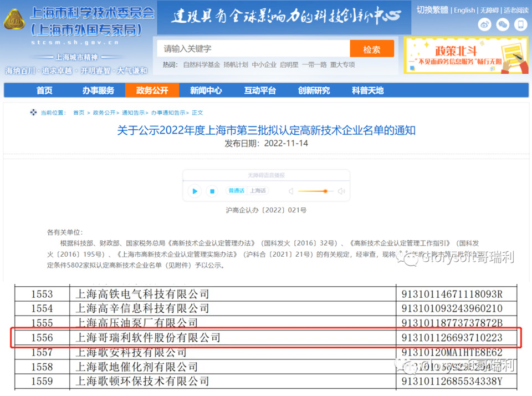Click the loud-volume speaker icon

pyautogui.click(x=341, y=191)
